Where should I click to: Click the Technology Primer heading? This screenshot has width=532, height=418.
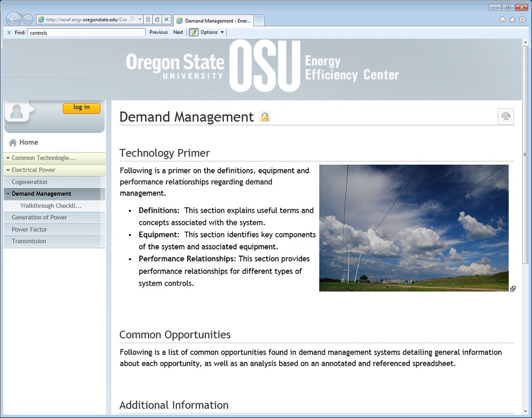pos(164,153)
